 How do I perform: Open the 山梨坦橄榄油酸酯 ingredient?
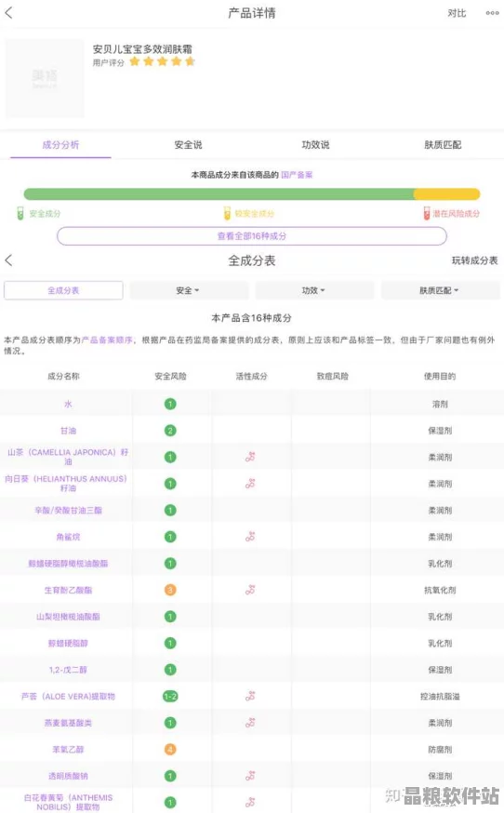(x=68, y=617)
